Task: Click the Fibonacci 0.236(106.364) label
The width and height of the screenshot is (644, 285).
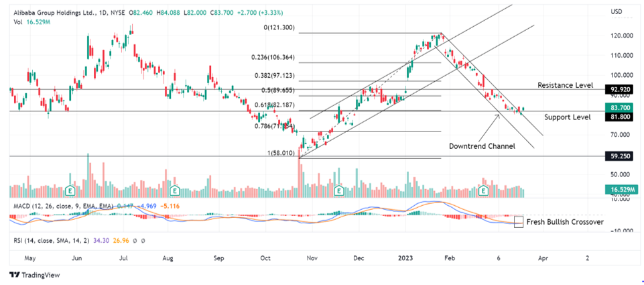Action: click(x=273, y=58)
